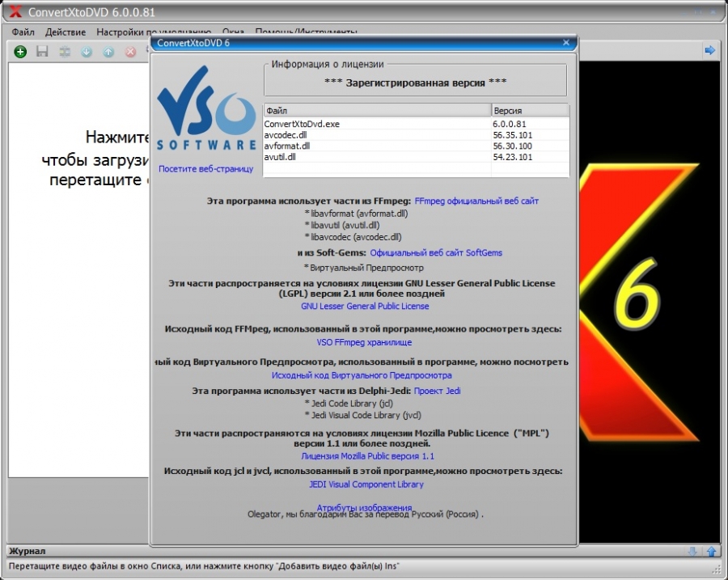Open the JEDI Visual Component Library link
This screenshot has width=728, height=580.
point(366,485)
